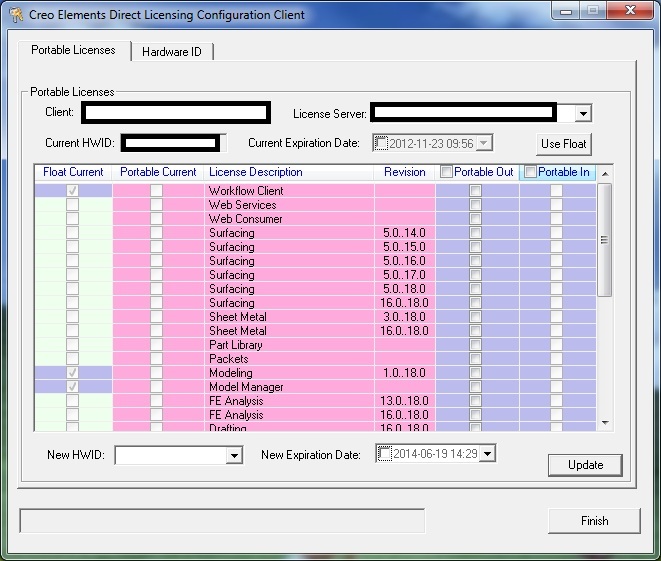Click the License Description column header
The image size is (661, 561).
click(289, 172)
